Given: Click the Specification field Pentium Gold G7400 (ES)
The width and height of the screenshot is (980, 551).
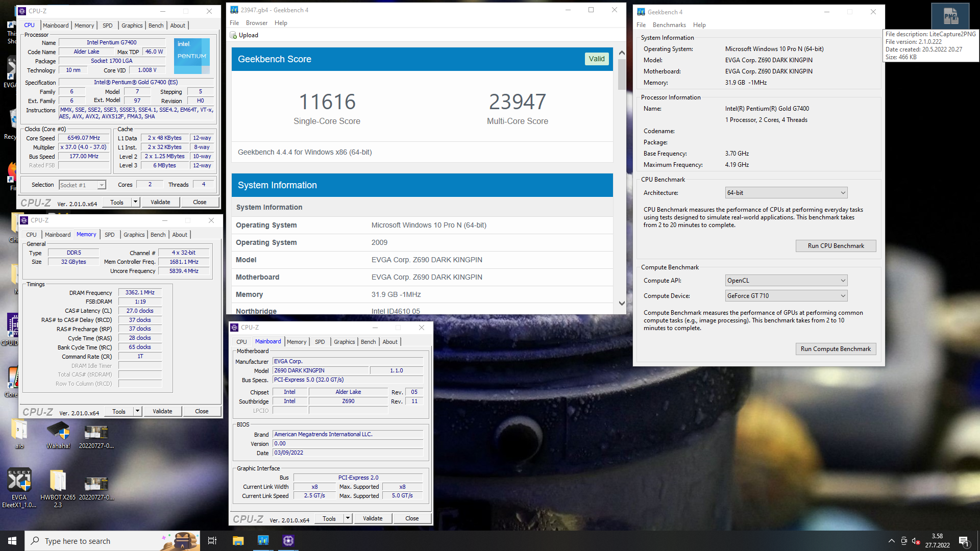Looking at the screenshot, I should [136, 82].
